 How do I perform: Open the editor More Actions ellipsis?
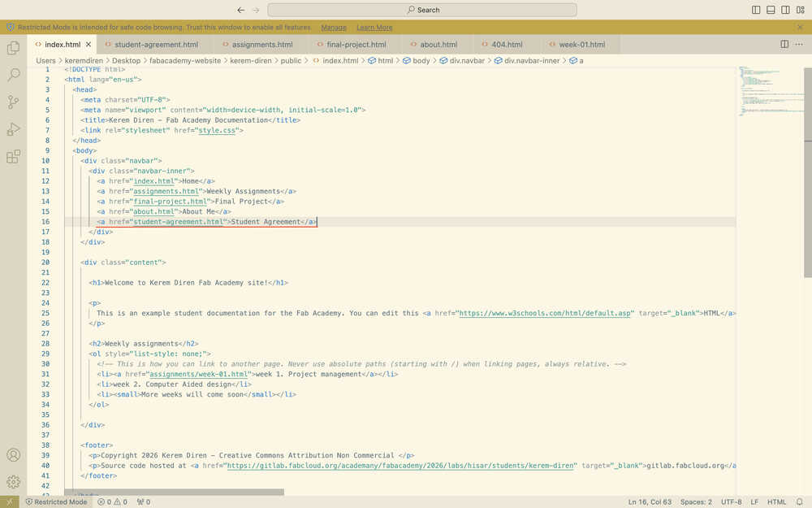point(799,45)
